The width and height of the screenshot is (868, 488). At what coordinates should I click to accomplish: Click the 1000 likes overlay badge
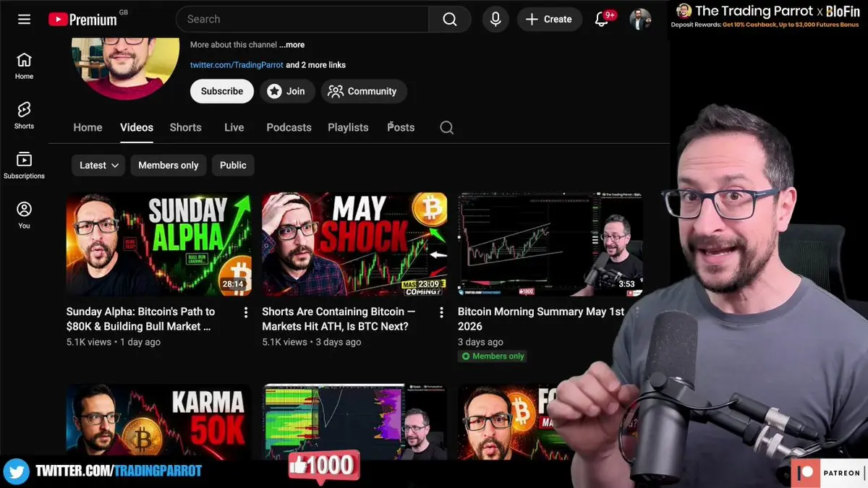point(323,466)
